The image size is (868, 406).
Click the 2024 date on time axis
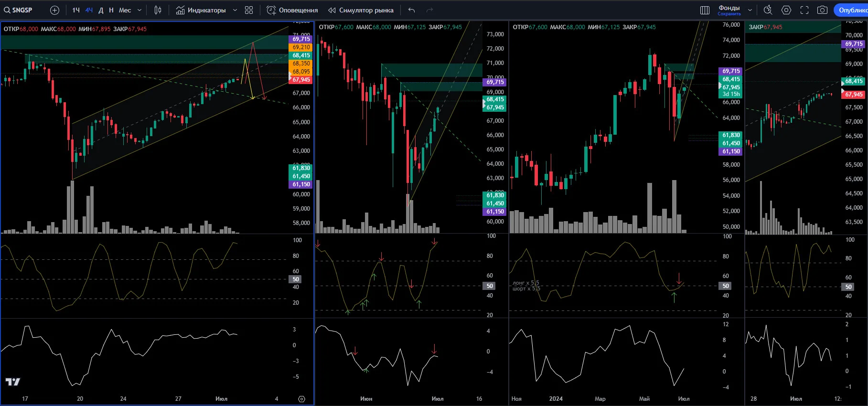pos(556,399)
